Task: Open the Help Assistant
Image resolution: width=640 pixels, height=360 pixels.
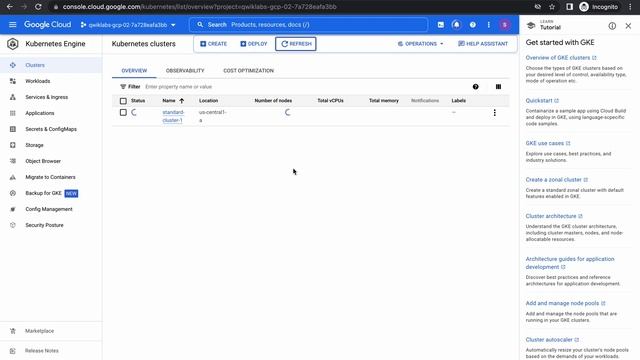Action: pyautogui.click(x=483, y=44)
